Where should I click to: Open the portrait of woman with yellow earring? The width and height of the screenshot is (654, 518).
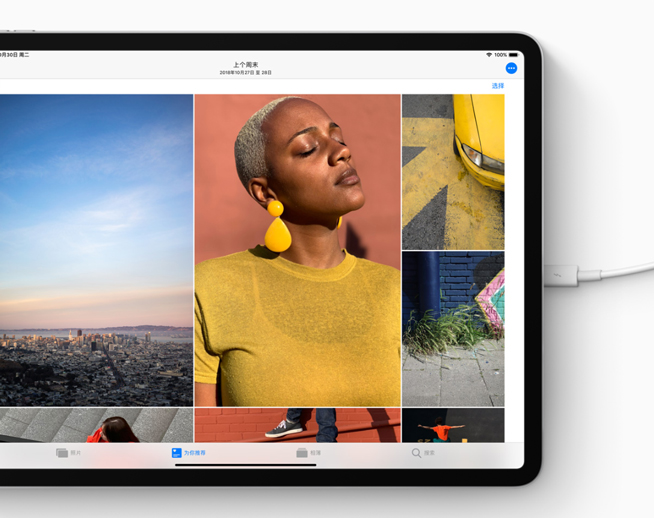pyautogui.click(x=297, y=250)
